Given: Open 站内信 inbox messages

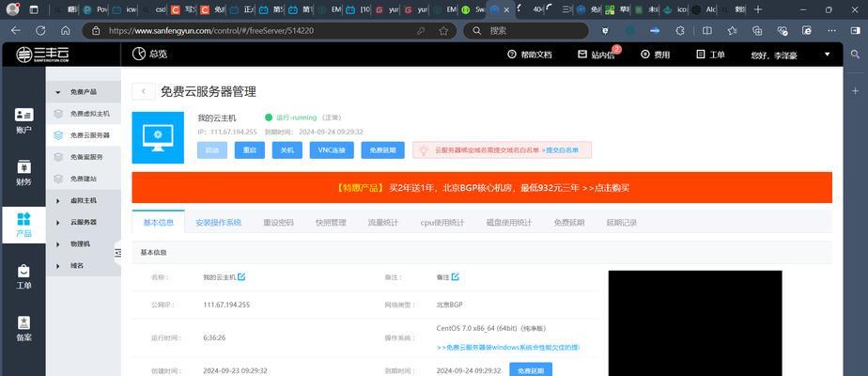Looking at the screenshot, I should 597,55.
